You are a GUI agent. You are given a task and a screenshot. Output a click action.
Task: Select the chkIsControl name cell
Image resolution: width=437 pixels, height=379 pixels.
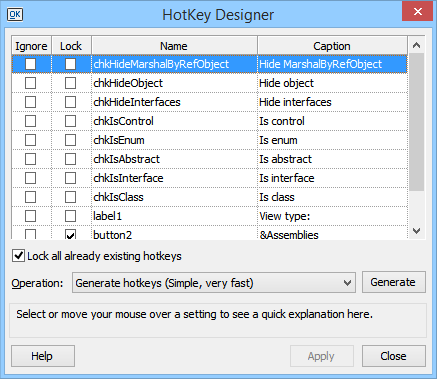(x=174, y=121)
